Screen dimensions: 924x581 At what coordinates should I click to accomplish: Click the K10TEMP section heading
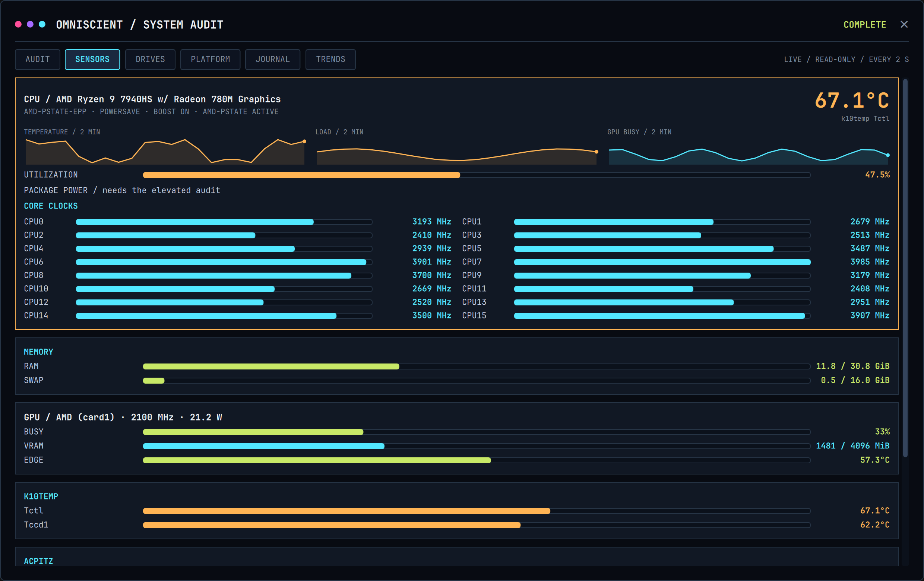41,496
